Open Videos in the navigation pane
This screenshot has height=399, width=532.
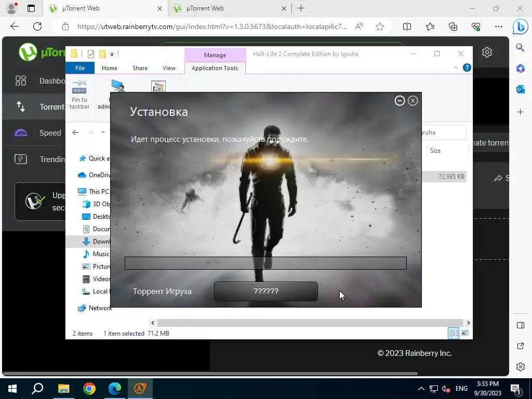[96, 279]
